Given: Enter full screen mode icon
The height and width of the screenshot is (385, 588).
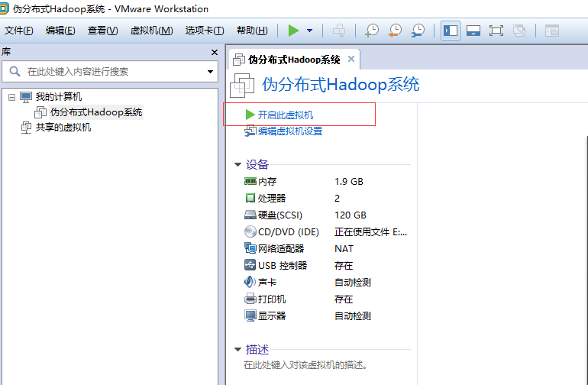Looking at the screenshot, I should tap(496, 31).
